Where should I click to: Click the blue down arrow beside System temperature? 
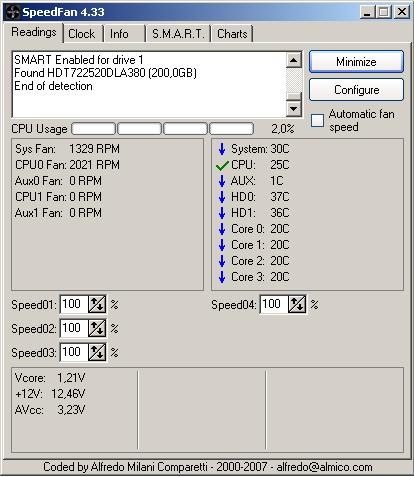tap(222, 149)
